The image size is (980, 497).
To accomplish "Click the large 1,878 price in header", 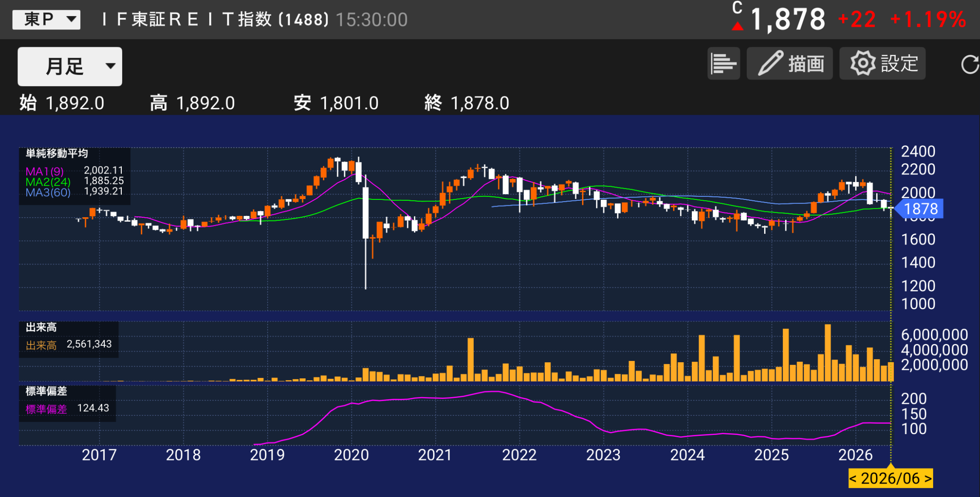I will pyautogui.click(x=788, y=20).
